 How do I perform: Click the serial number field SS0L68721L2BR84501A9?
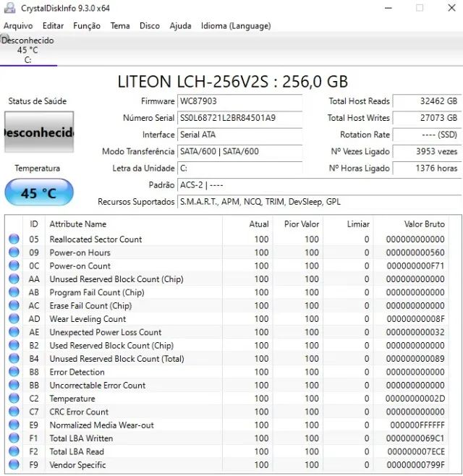pos(240,118)
